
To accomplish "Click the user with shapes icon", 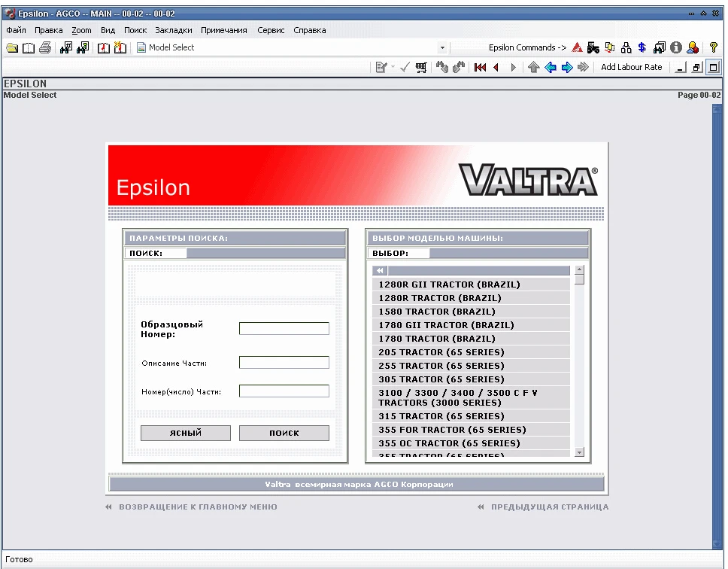I will point(693,47).
